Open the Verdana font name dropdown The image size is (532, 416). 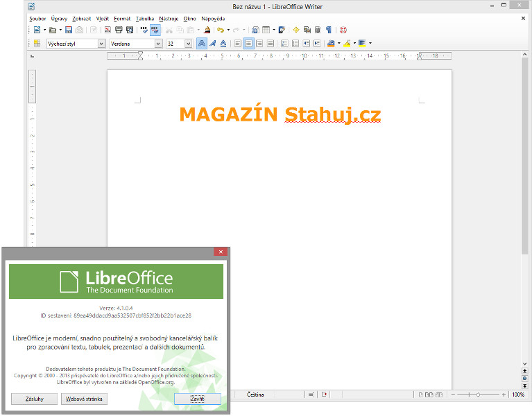point(158,44)
